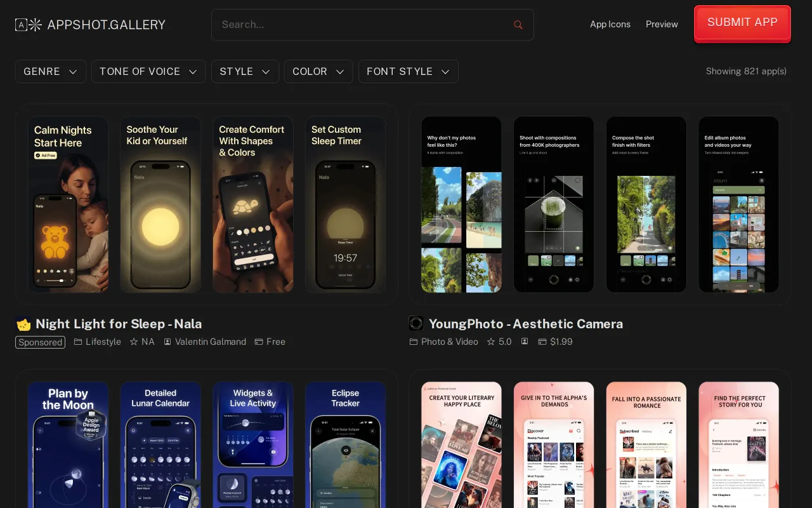
Task: Click the Photo & Video folder icon
Action: tap(414, 342)
